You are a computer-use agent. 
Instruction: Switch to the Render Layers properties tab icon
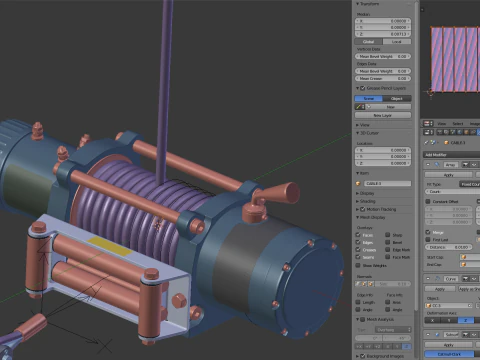[447, 132]
